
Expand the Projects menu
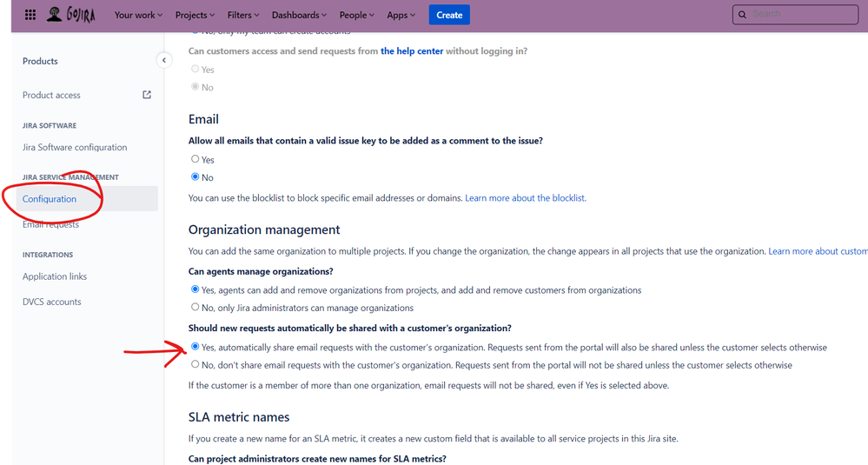pyautogui.click(x=195, y=15)
